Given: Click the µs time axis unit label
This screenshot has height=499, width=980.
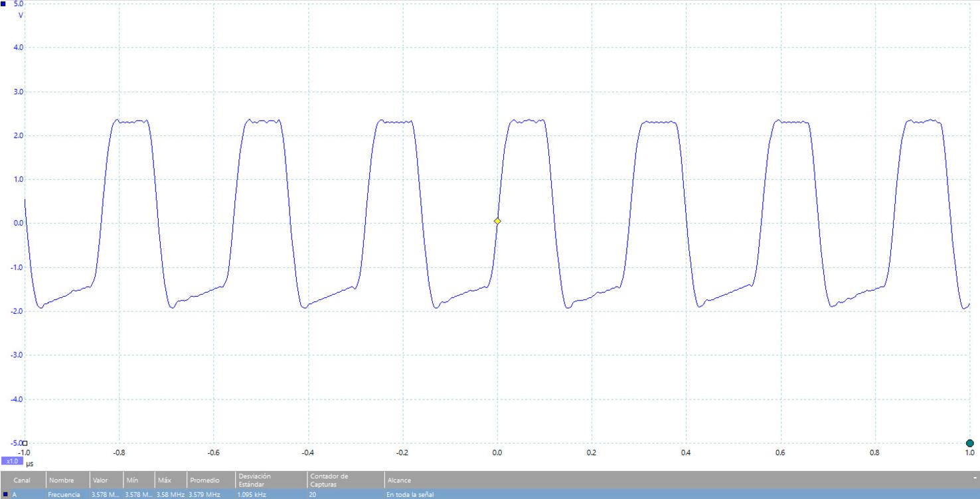Looking at the screenshot, I should pyautogui.click(x=29, y=461).
